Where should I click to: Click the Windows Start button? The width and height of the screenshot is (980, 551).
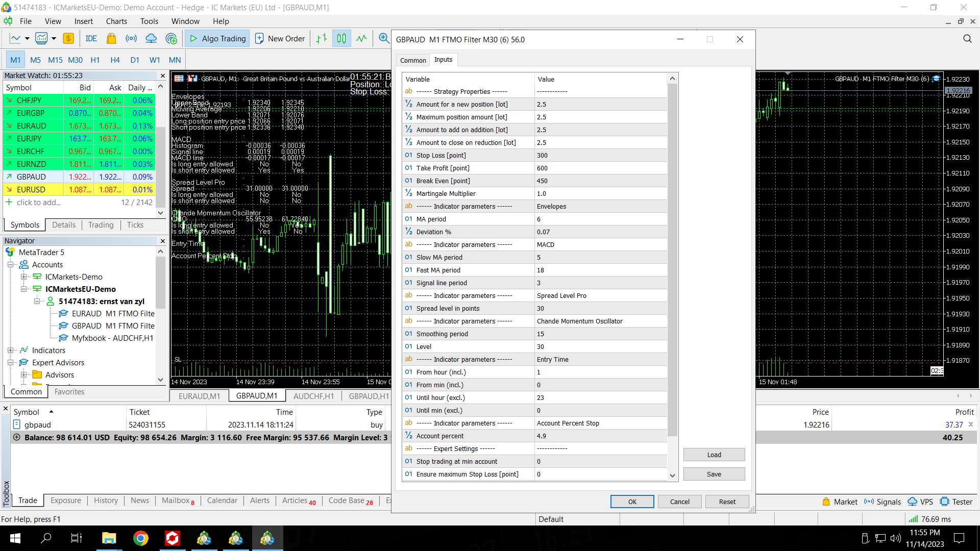[x=15, y=538]
